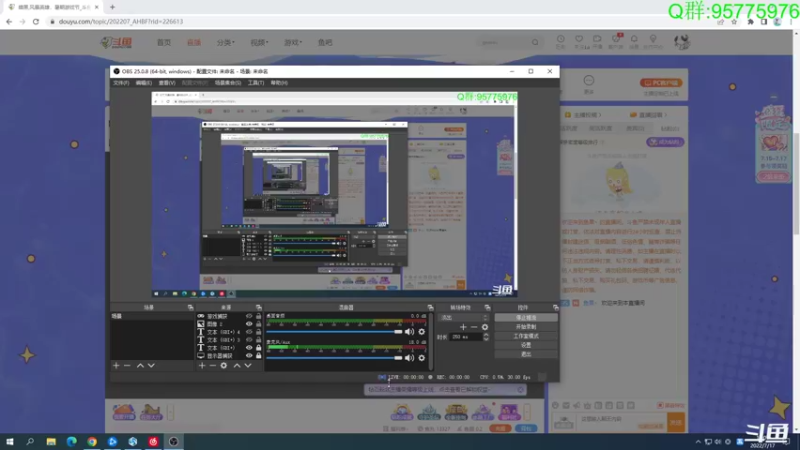Screen dimensions: 800x450
Task: Select the 场景 item in the scenes list
Action: [x=152, y=316]
